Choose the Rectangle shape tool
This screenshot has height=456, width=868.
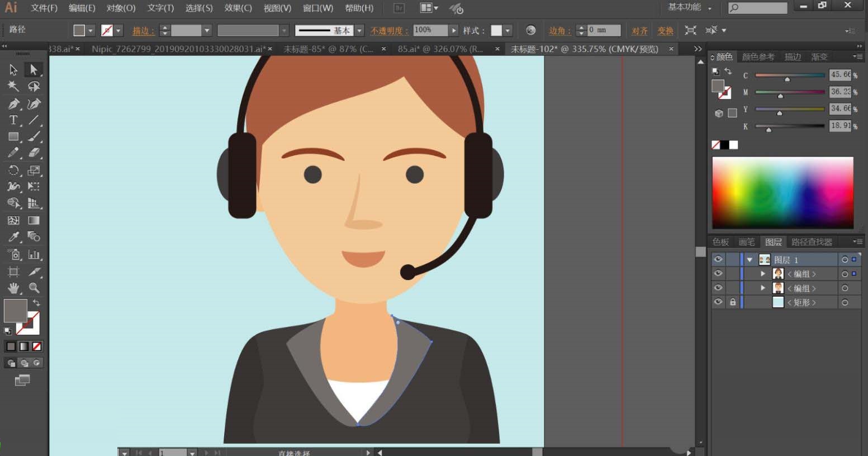point(13,136)
